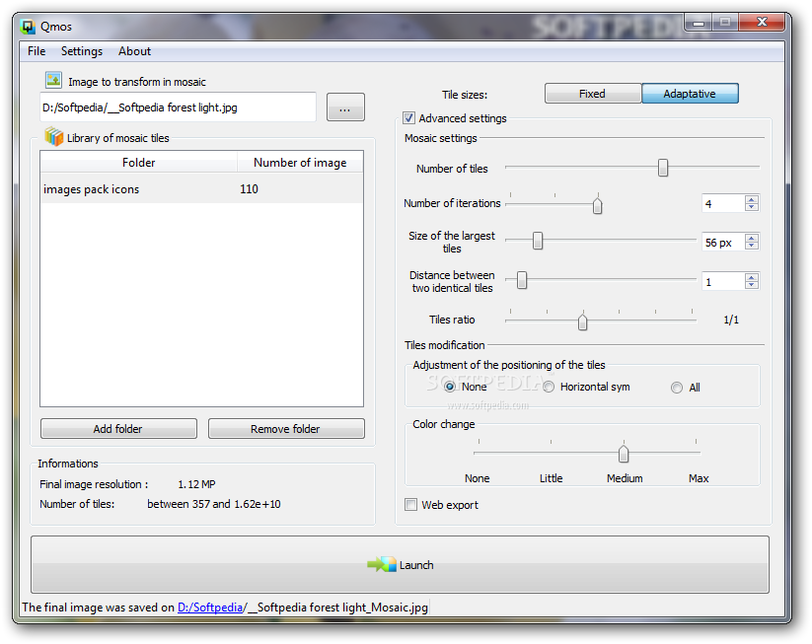The width and height of the screenshot is (812, 644).
Task: Click the image icon beside 'Image to transform in mosaic'
Action: coord(54,80)
